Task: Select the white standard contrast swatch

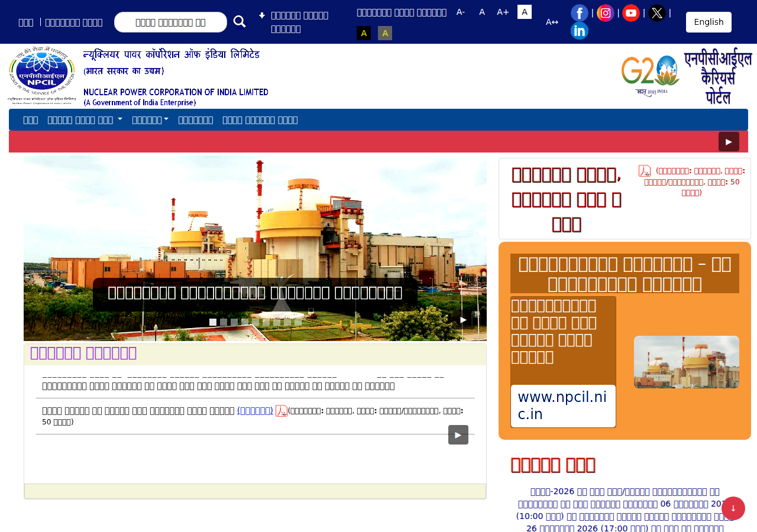Action: (525, 12)
